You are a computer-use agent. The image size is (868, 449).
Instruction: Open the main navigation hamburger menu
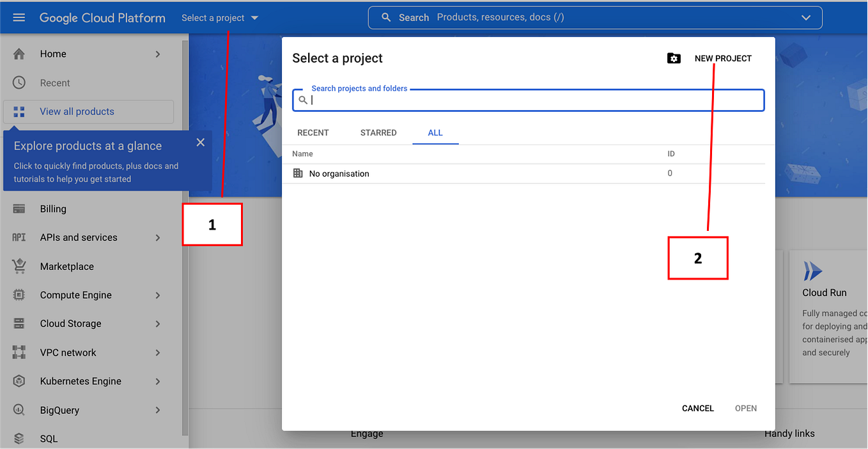18,17
